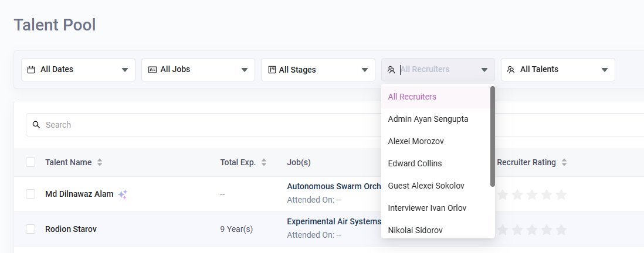
Task: Click the magnifier icon in Search box
Action: (36, 125)
